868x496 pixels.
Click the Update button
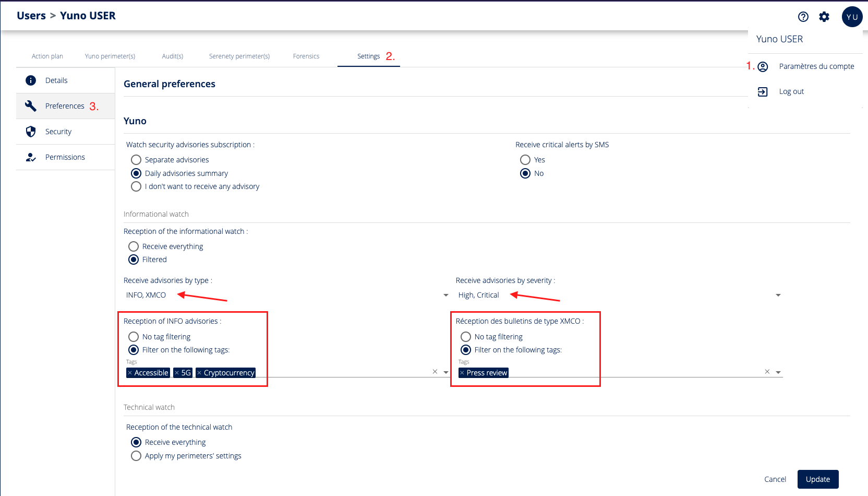coord(817,479)
